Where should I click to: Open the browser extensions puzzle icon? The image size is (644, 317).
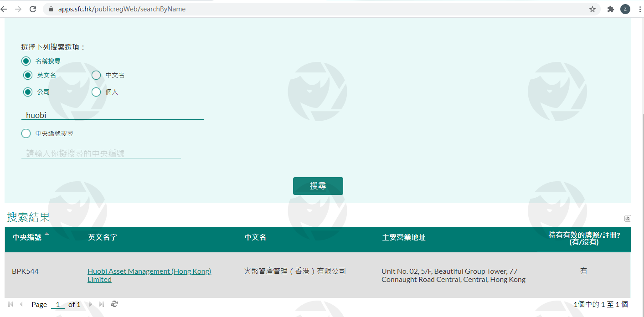coord(611,9)
